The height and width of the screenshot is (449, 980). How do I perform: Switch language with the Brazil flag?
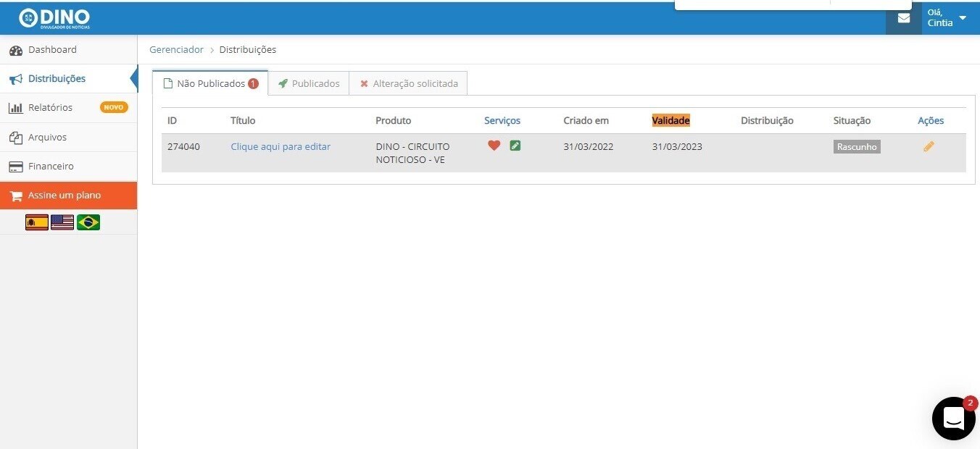[88, 222]
